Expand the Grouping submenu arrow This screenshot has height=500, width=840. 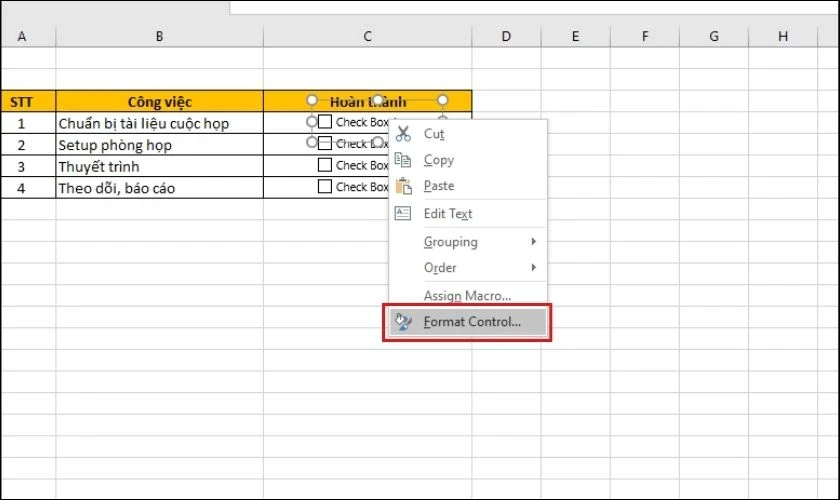[534, 242]
